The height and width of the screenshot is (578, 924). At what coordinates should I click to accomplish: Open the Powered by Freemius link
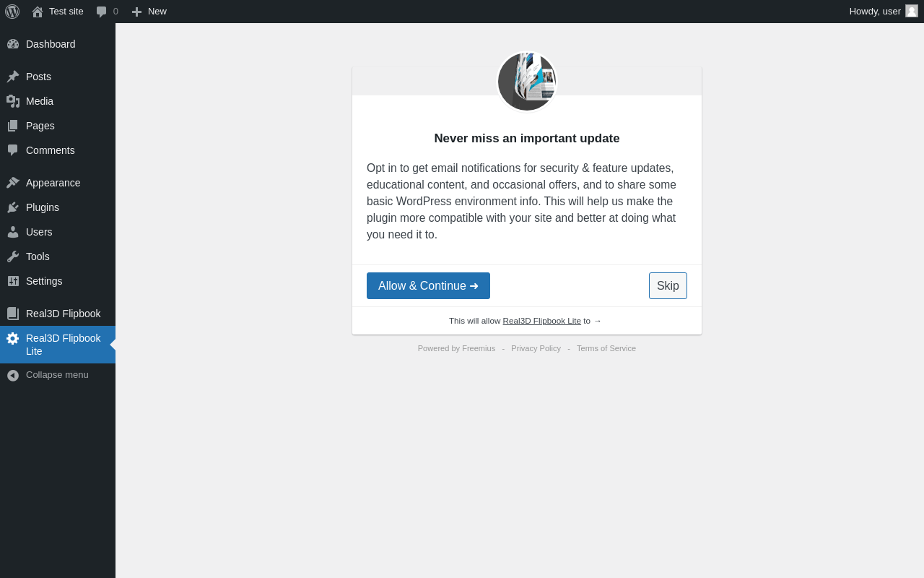[x=456, y=348]
